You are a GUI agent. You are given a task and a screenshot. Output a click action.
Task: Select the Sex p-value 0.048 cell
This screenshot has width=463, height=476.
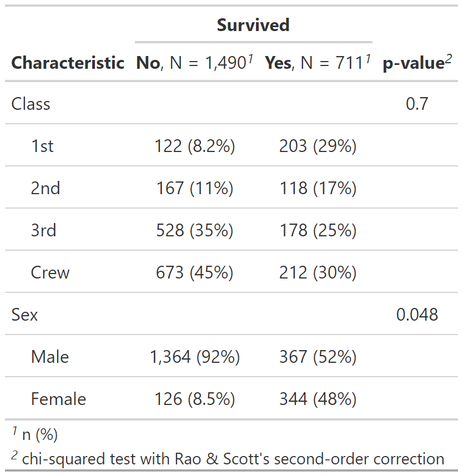(417, 315)
